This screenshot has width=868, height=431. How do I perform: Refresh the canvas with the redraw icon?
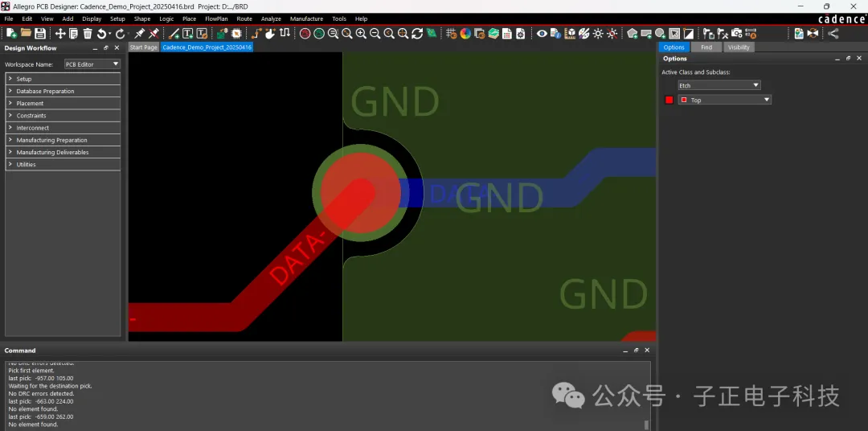(x=417, y=33)
